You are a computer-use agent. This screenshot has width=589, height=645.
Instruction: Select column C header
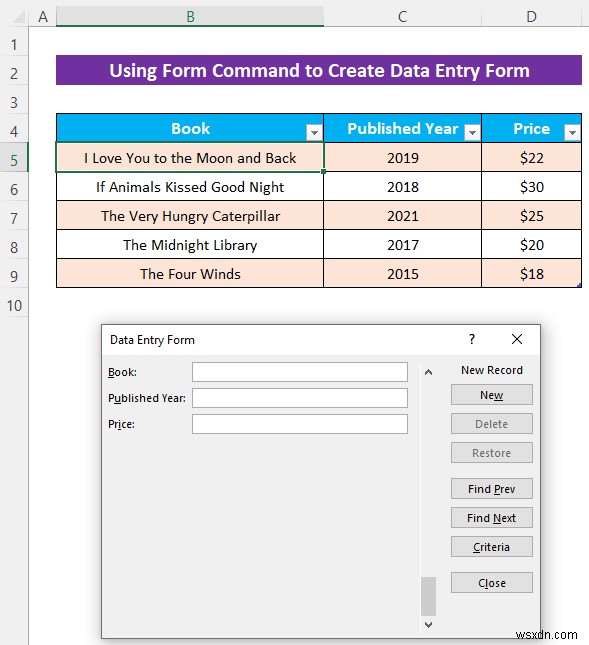point(403,16)
